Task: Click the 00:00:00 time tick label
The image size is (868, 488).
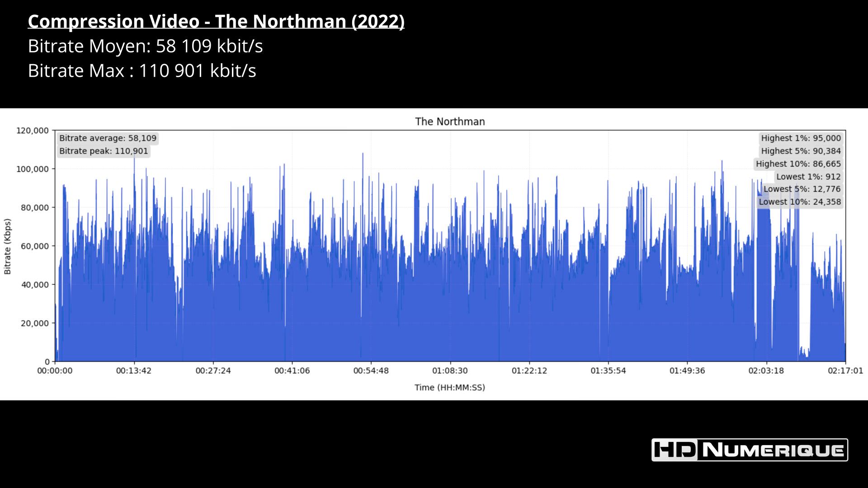Action: pos(55,371)
